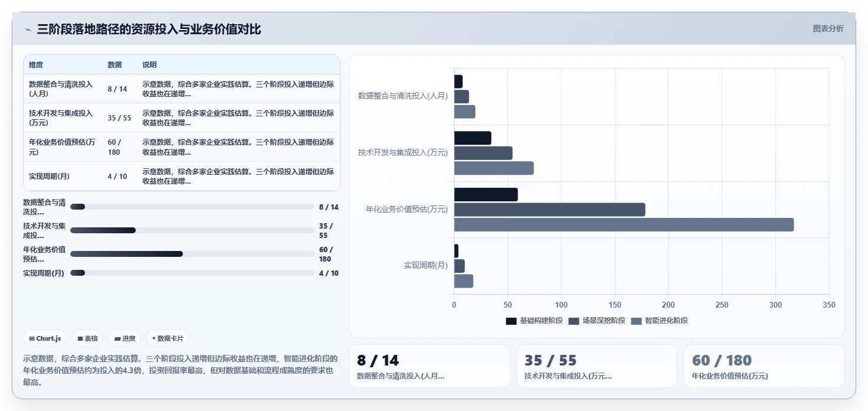Click chart axis label 实现周期(月)
868x411 pixels.
pos(425,266)
